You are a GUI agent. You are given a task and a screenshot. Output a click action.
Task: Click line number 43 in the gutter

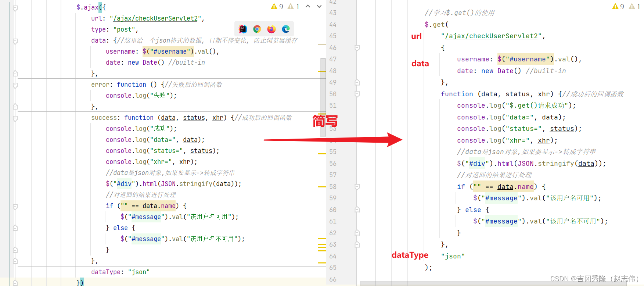[x=333, y=13]
